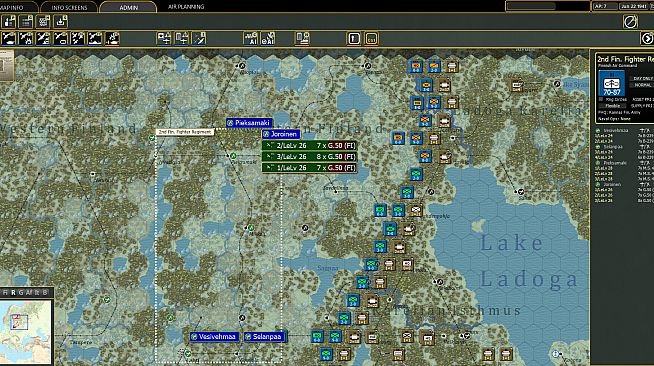The image size is (654, 366).
Task: Toggle the Flexible setting button
Action: coord(612,106)
